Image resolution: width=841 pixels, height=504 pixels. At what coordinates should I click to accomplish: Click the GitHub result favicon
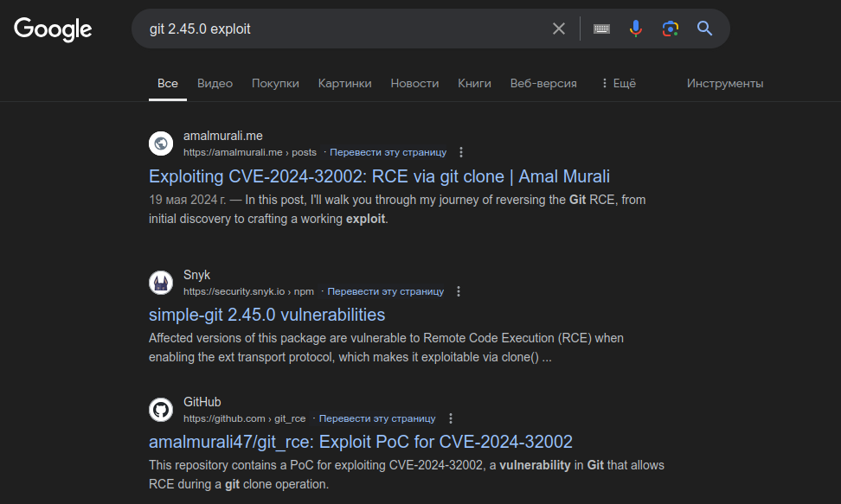[161, 410]
